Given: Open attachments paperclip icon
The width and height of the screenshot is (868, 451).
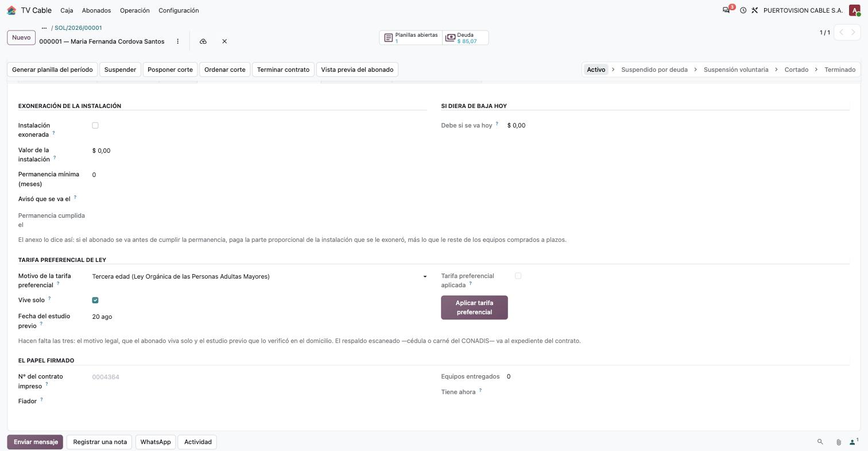Looking at the screenshot, I should tap(838, 442).
